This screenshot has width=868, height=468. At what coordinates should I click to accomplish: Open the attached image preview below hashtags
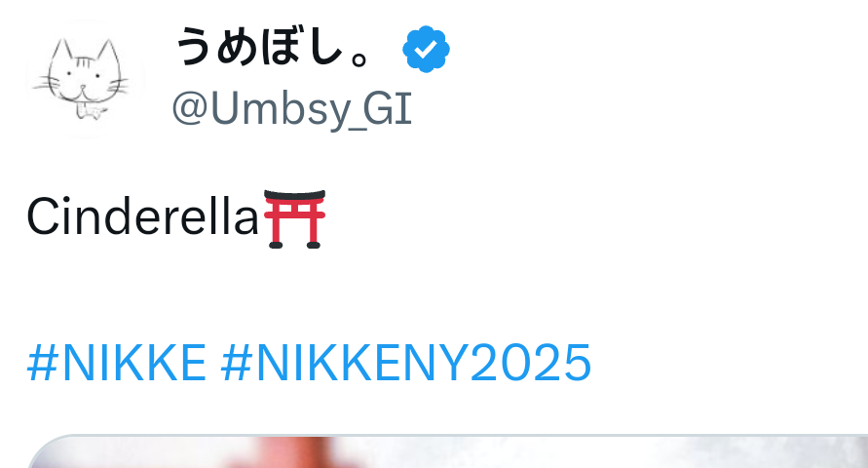tap(447, 451)
